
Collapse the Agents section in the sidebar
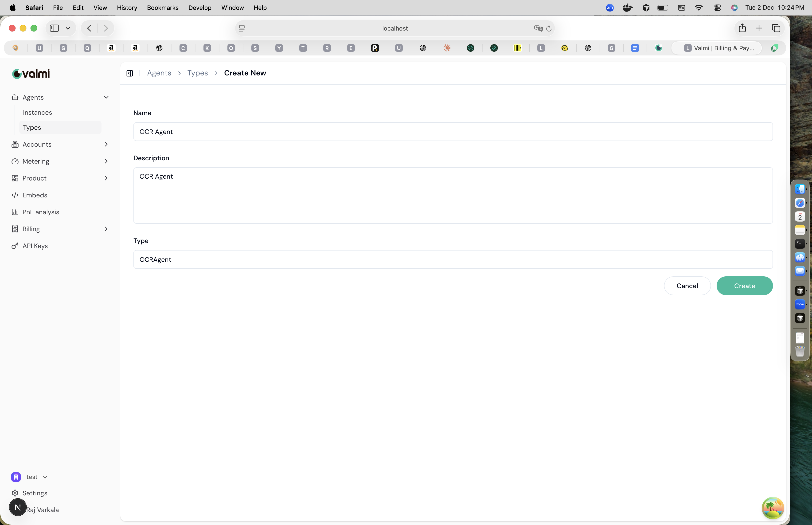[106, 97]
